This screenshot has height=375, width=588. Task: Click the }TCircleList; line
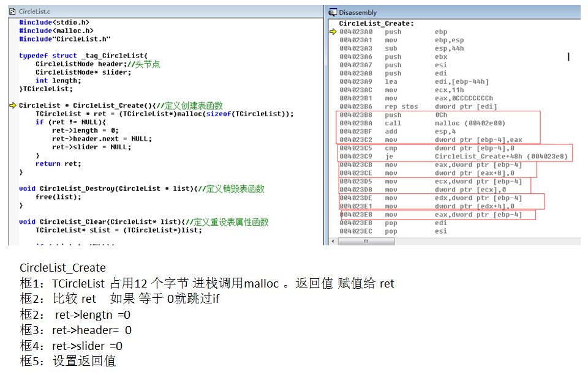click(46, 89)
